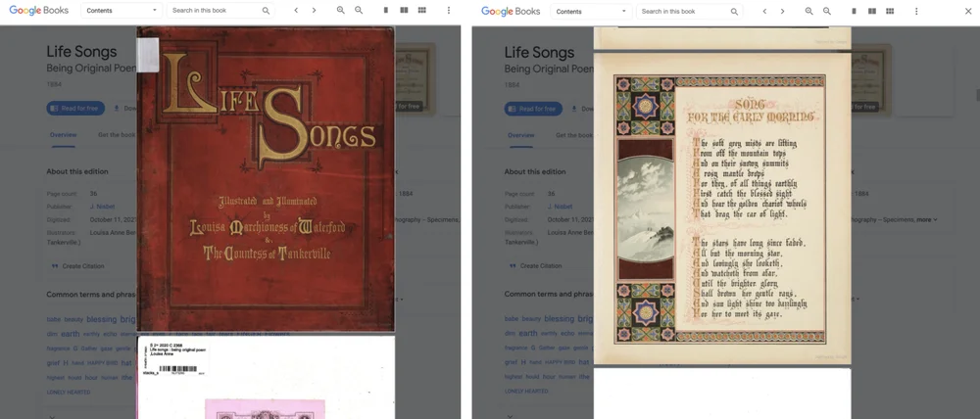Click 'LONELY HEARTED' phrase in left window
The image size is (980, 419).
(x=69, y=393)
